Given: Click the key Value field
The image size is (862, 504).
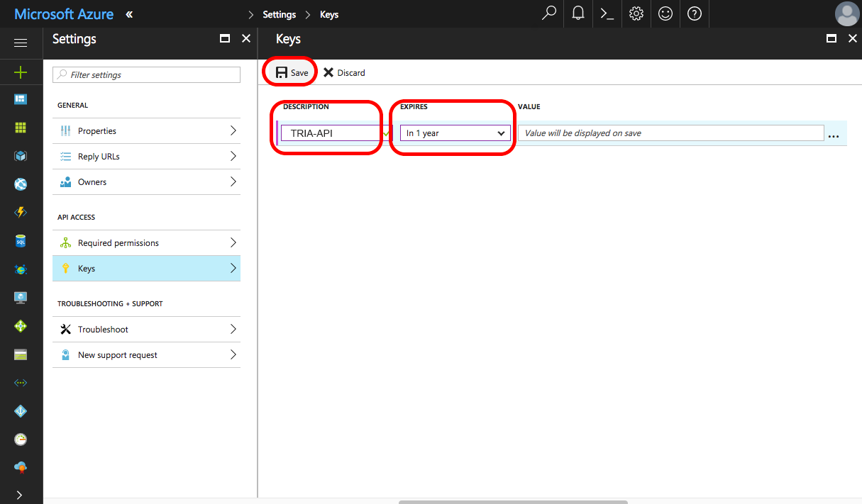Looking at the screenshot, I should tap(670, 133).
